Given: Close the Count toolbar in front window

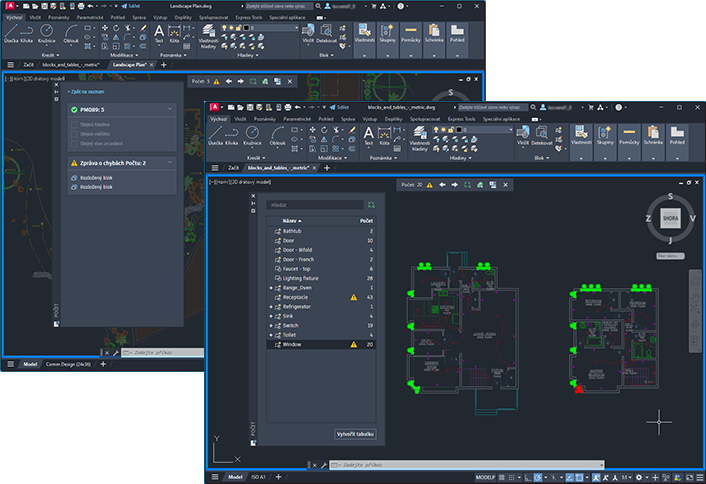Looking at the screenshot, I should (506, 185).
